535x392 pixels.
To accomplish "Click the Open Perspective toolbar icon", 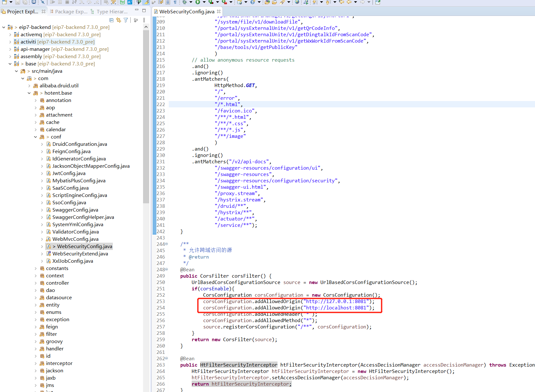I will (378, 2).
